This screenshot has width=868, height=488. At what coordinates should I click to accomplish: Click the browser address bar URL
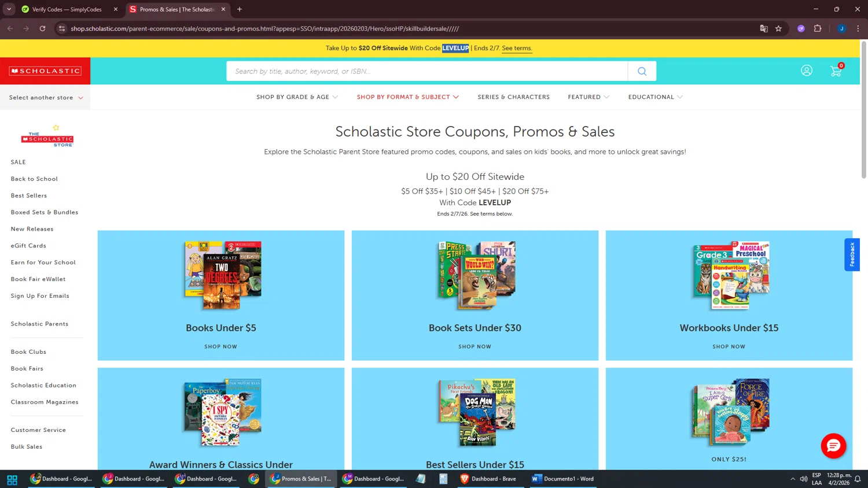click(x=265, y=28)
